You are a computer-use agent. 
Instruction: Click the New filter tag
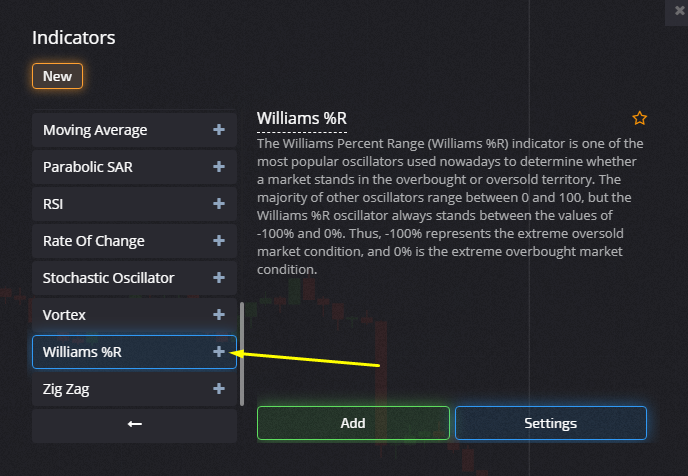57,76
